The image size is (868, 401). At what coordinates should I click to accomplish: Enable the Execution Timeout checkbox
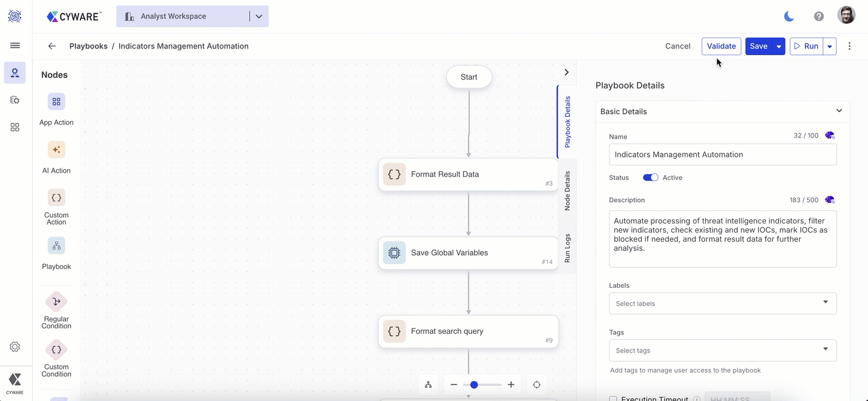tap(613, 399)
